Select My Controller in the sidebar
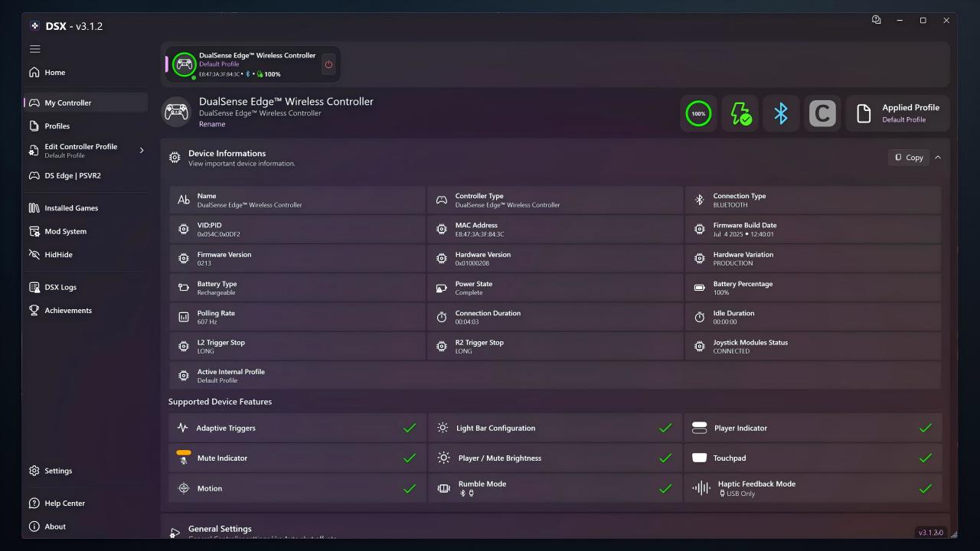 pos(85,103)
